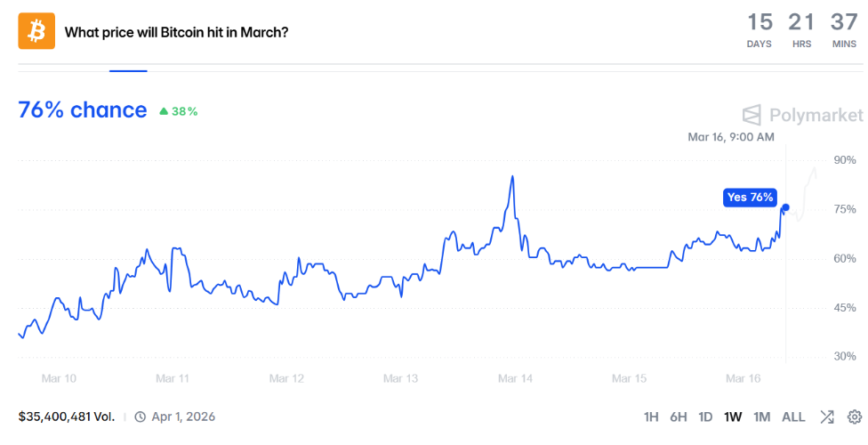Click the Mar 12 date axis label
The image size is (868, 445).
pos(287,378)
